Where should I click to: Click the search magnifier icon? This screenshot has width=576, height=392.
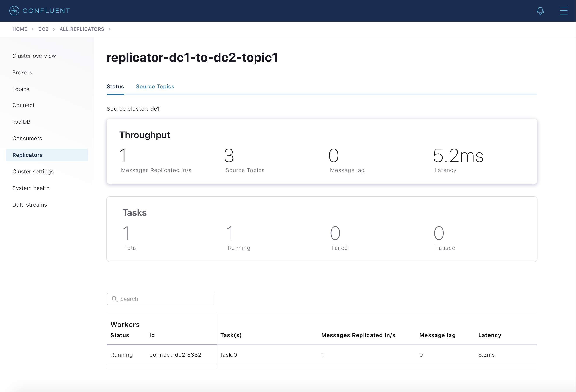click(115, 299)
